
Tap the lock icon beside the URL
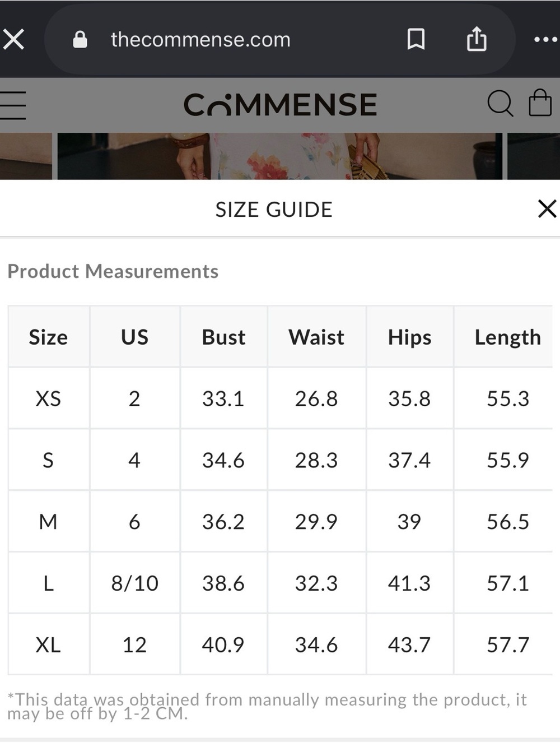tap(80, 39)
